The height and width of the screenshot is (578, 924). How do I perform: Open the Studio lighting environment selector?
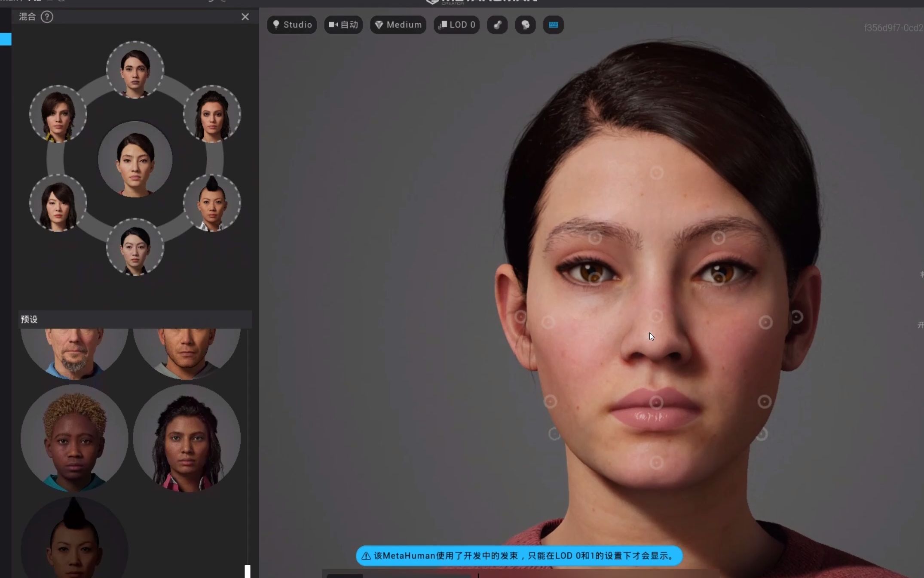tap(292, 25)
